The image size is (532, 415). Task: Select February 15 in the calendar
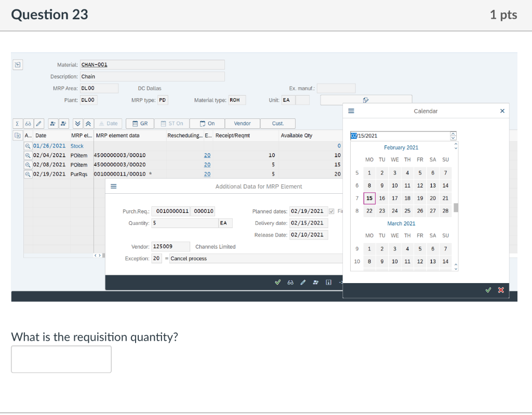click(x=369, y=198)
